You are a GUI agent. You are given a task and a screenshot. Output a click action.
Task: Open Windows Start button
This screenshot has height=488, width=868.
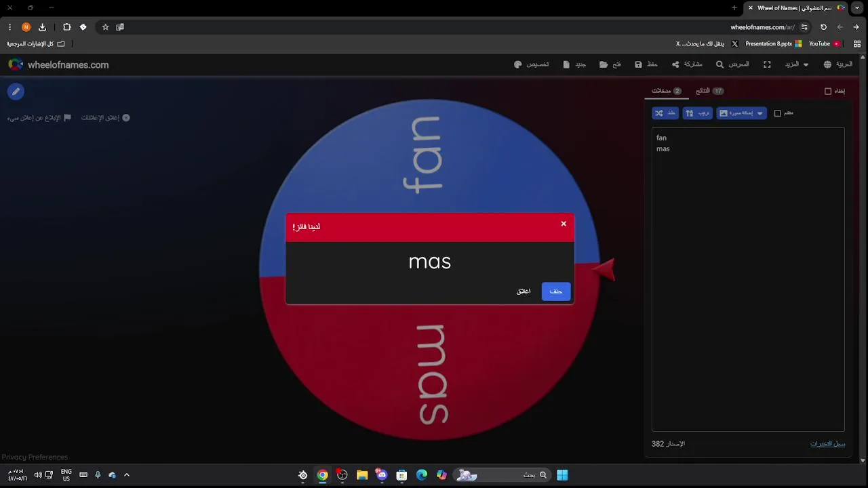tap(562, 475)
